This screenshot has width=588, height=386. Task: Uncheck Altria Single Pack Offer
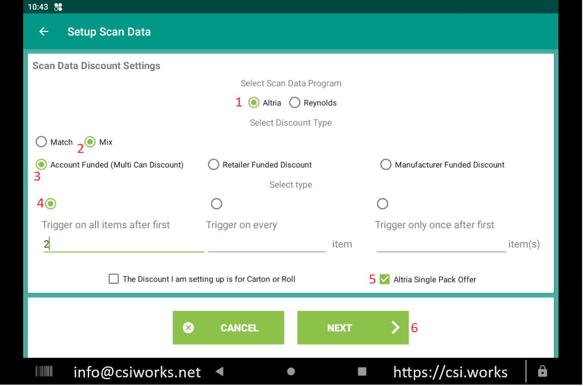tap(385, 279)
